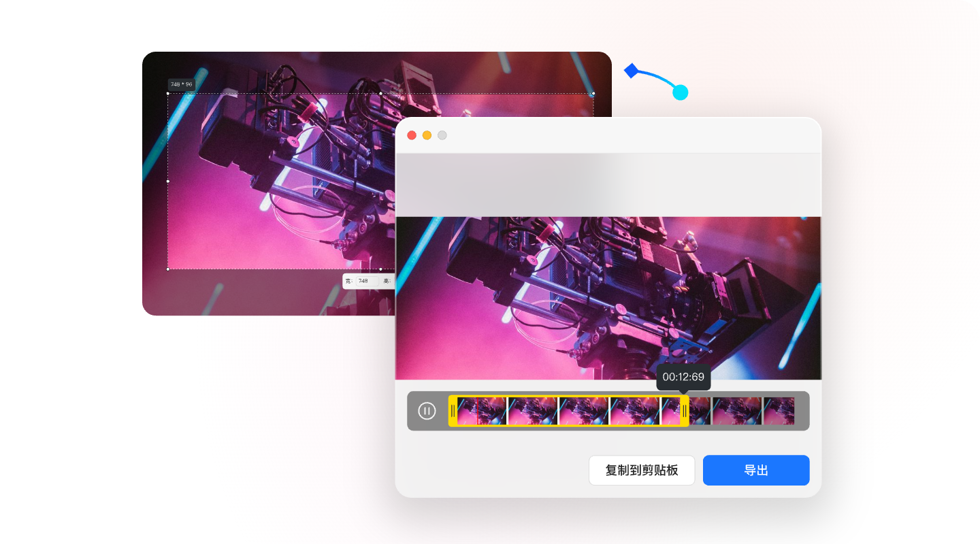Viewport: 980px width, 544px height.
Task: Click the right yellow trim handle
Action: tap(684, 411)
